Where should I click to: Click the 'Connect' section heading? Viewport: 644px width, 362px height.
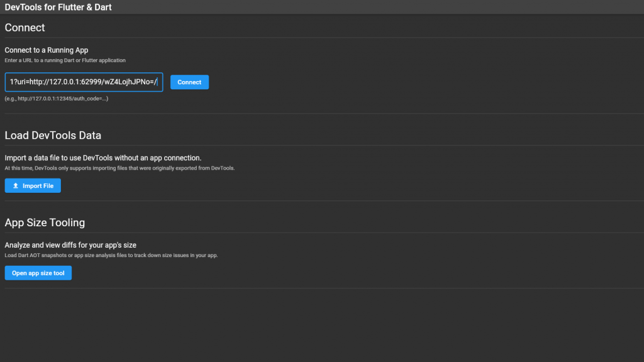click(25, 28)
